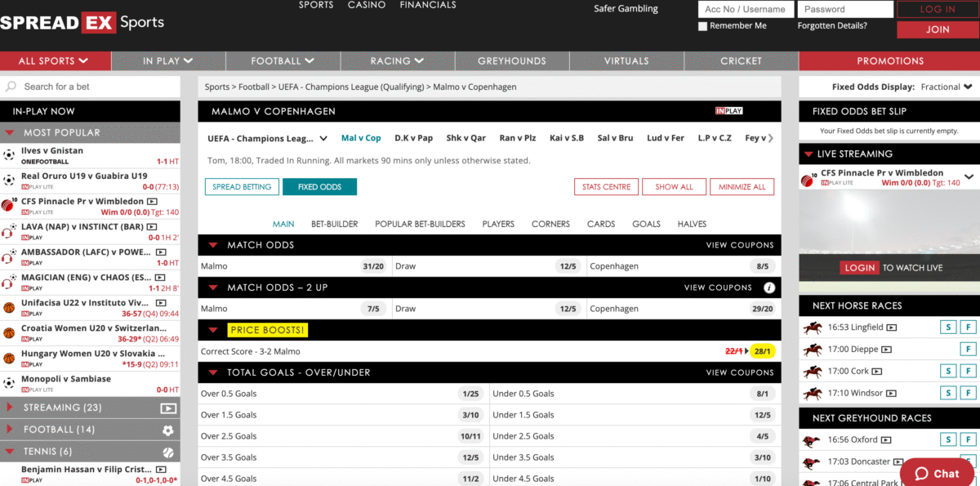Select Malmo match odds 31/20
This screenshot has width=980, height=486.
click(373, 266)
